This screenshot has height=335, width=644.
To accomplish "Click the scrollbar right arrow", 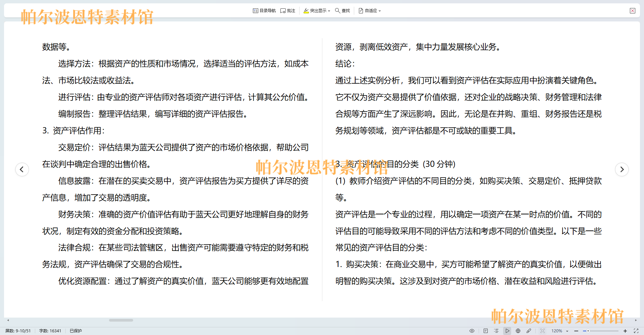I will [x=636, y=320].
